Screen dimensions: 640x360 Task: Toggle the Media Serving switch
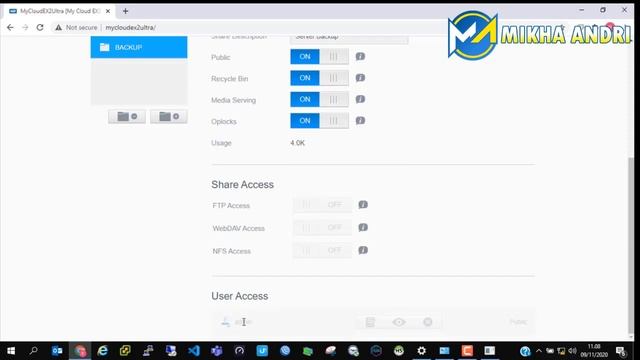[320, 99]
